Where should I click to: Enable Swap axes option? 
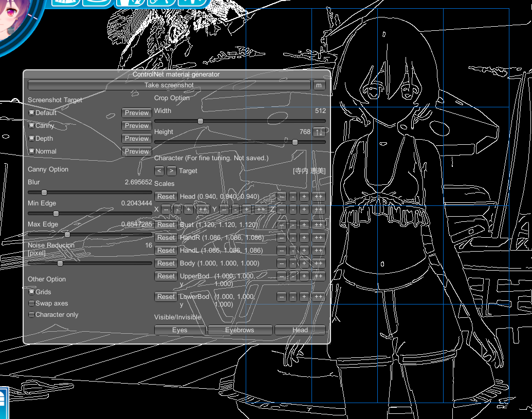[x=31, y=303]
